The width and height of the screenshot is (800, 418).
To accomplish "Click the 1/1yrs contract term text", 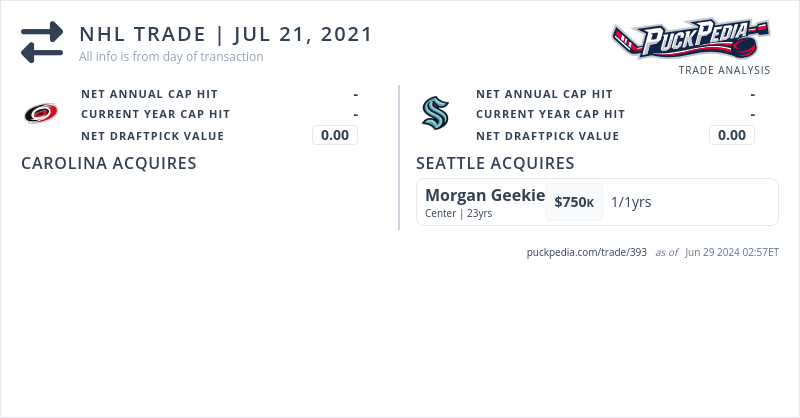I will coord(631,202).
